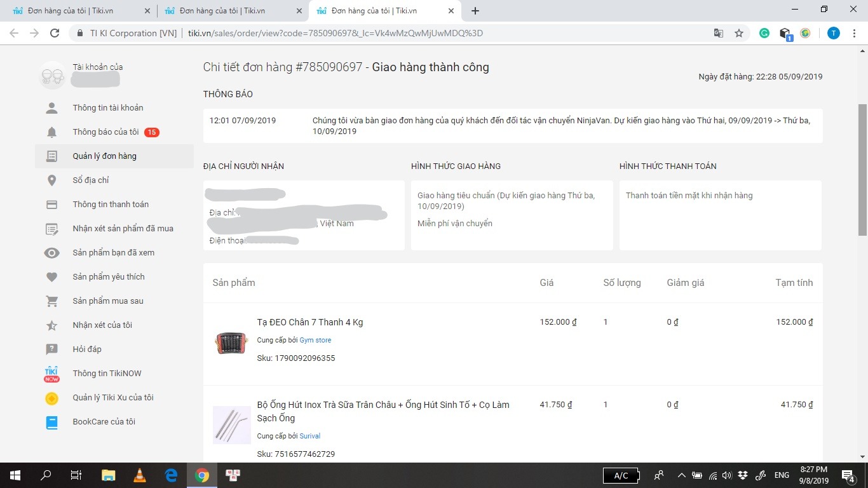The image size is (868, 488).
Task: Follow the Gym store supplier link
Action: [x=315, y=340]
